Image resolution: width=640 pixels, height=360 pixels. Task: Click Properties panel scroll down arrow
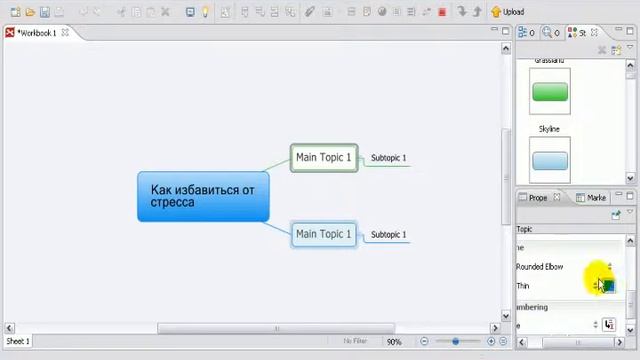pos(630,330)
